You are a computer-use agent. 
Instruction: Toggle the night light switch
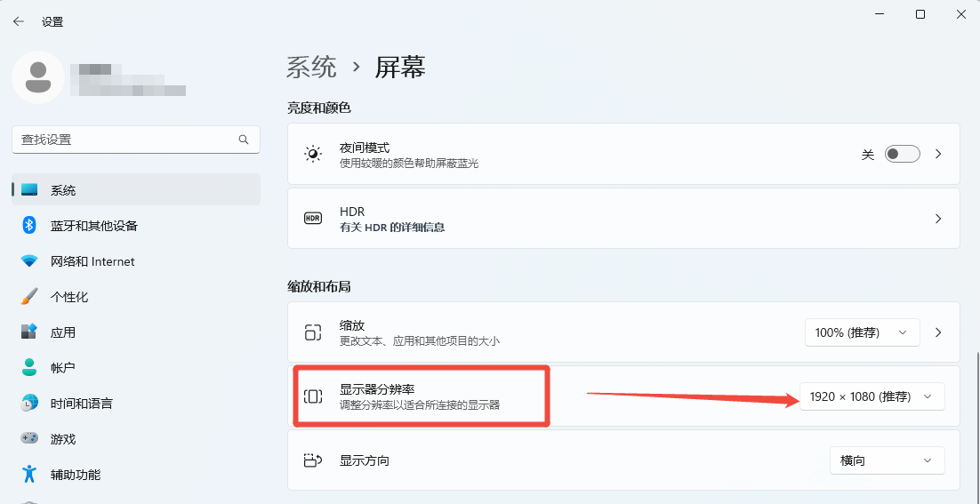point(902,154)
